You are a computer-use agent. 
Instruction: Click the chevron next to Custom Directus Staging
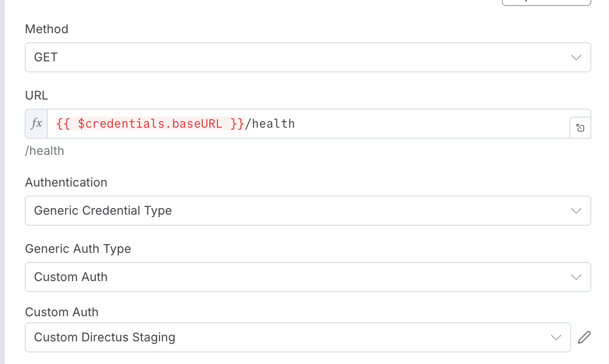point(556,337)
